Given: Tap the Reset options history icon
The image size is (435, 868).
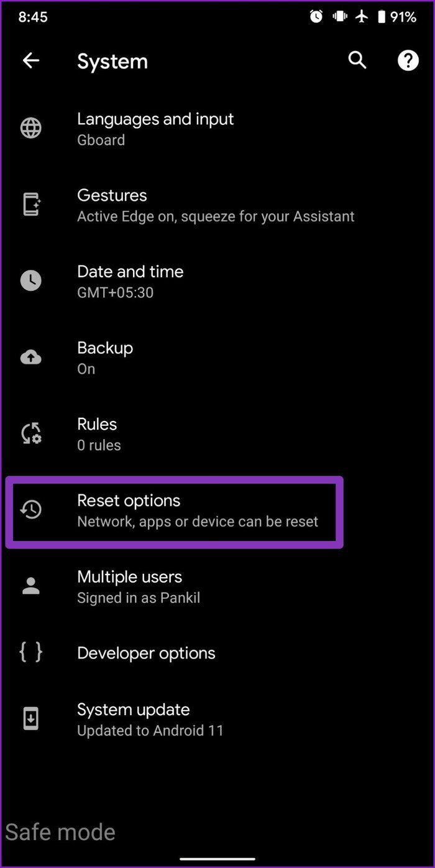Looking at the screenshot, I should point(31,510).
